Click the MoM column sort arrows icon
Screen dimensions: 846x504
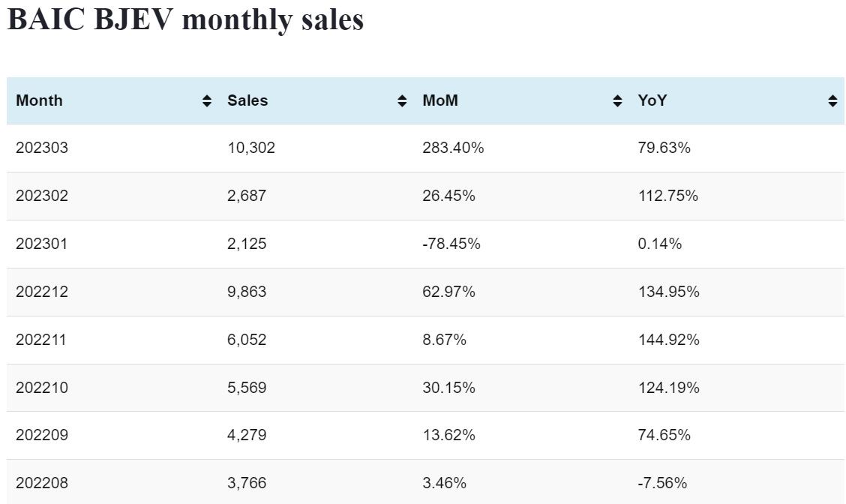tap(617, 101)
